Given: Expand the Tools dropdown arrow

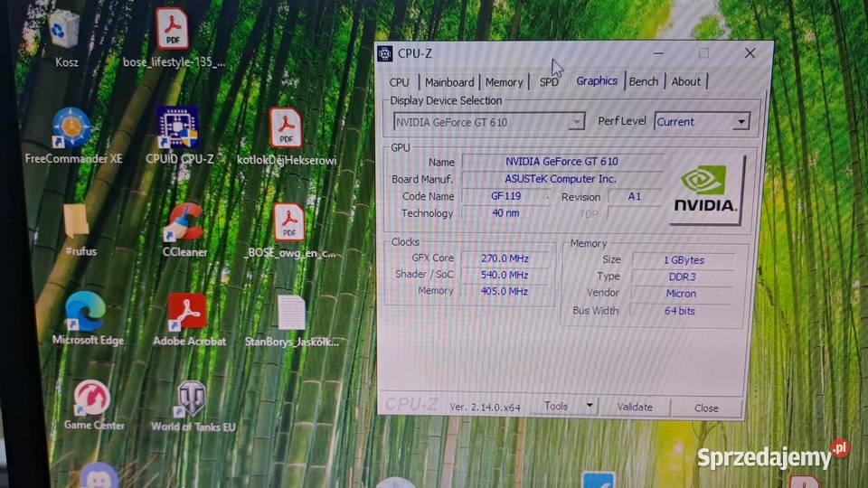Looking at the screenshot, I should point(589,406).
